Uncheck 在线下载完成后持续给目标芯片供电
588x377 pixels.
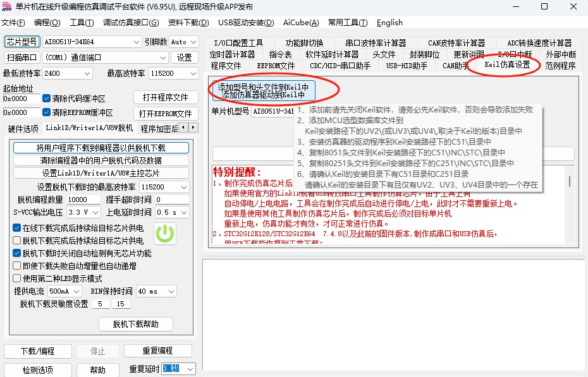coord(16,228)
